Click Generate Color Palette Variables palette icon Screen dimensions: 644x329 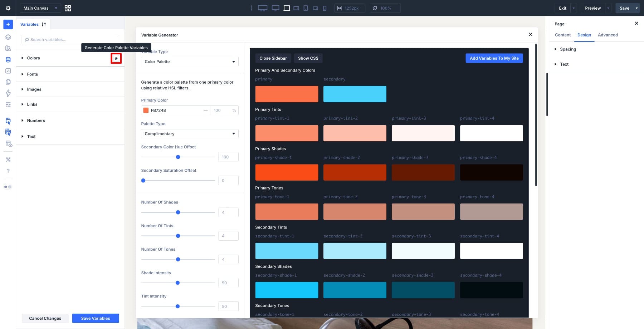116,58
